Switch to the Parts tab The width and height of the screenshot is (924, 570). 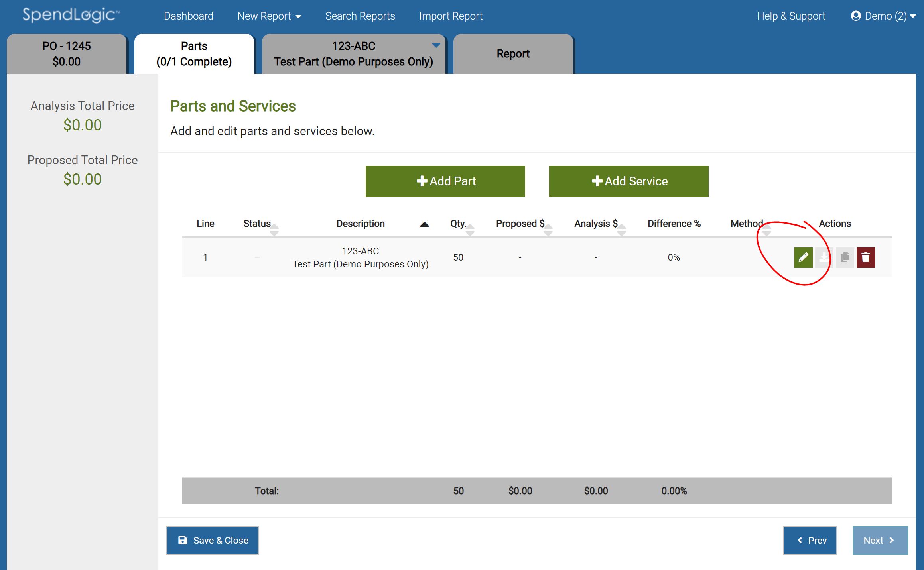tap(194, 54)
